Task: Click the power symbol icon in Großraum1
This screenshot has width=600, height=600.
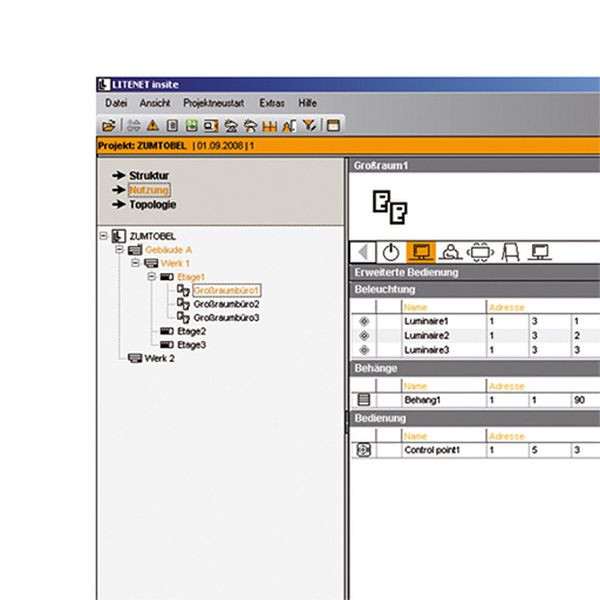Action: coord(391,252)
